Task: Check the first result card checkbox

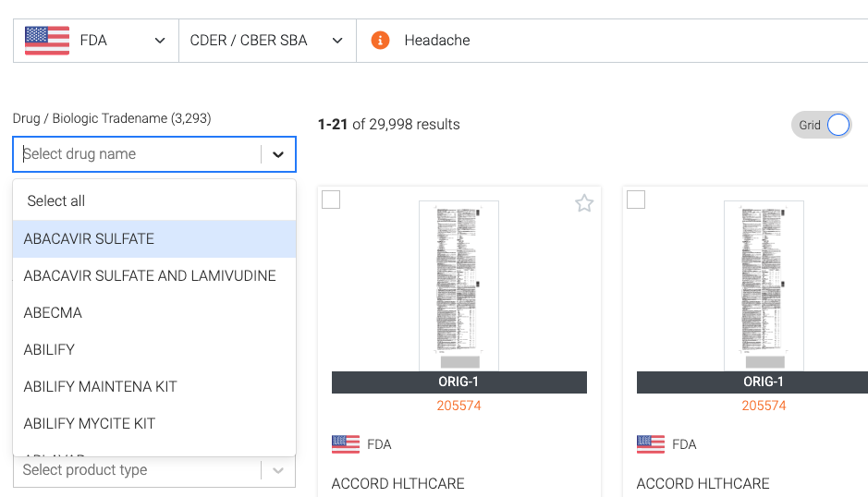Action: 331,200
